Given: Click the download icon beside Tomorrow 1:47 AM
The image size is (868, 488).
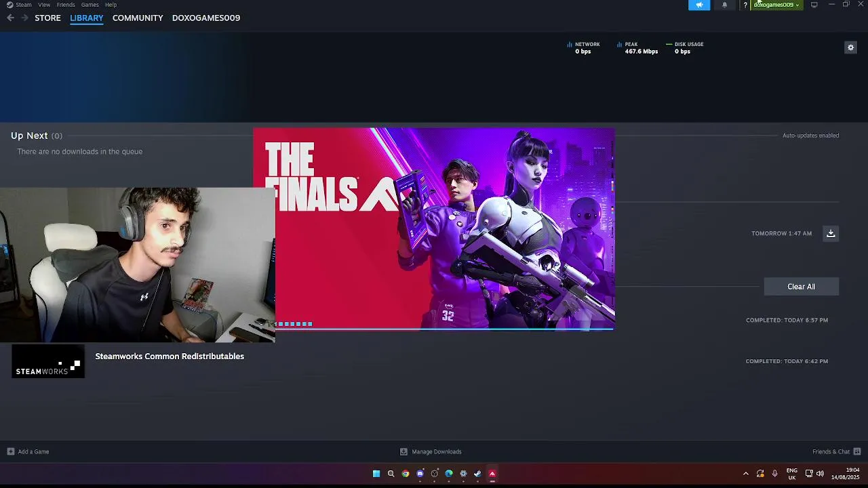Looking at the screenshot, I should (831, 233).
